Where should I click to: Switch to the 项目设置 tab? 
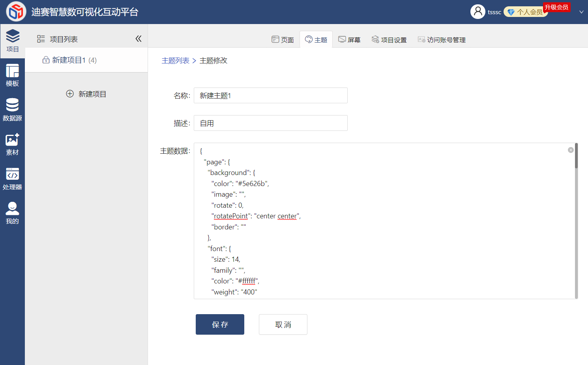[389, 39]
